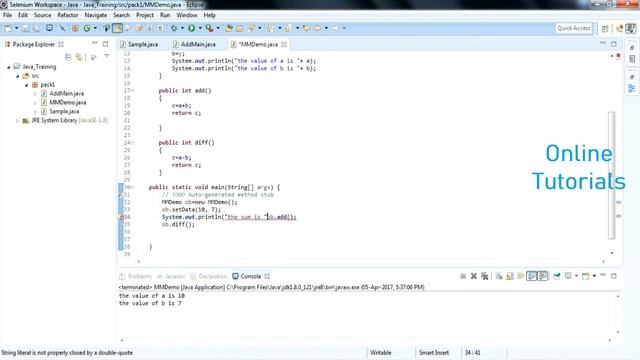This screenshot has width=640, height=360.
Task: Open the Refactor menu
Action: pyautogui.click(x=68, y=15)
